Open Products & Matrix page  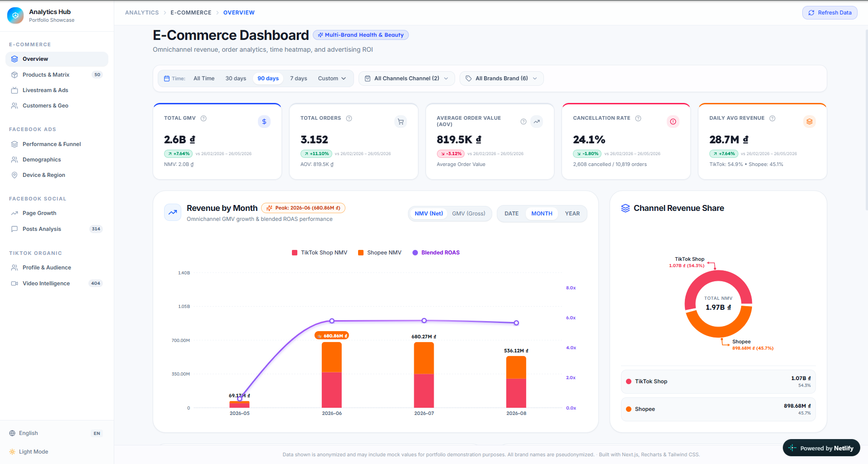[57, 75]
